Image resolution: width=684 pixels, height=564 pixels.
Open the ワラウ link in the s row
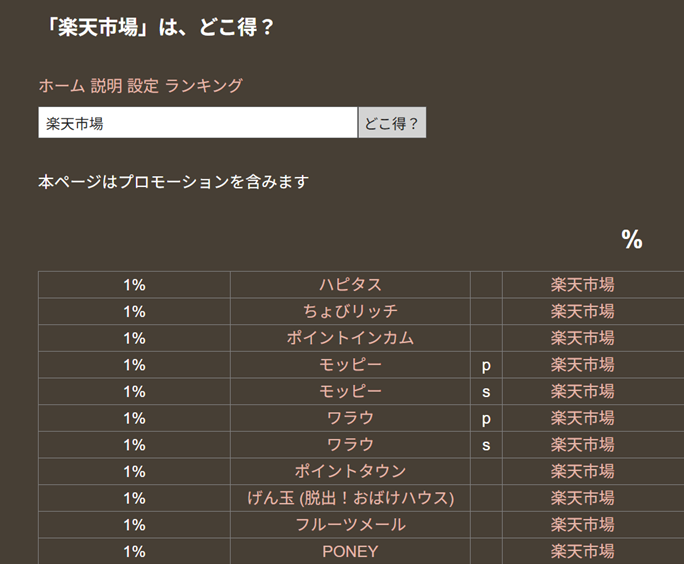coord(350,444)
